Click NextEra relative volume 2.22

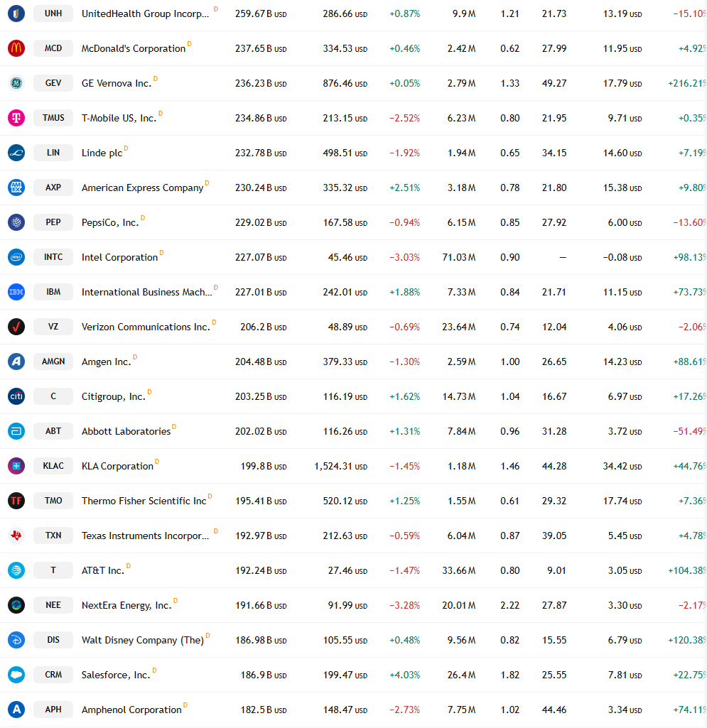point(510,605)
